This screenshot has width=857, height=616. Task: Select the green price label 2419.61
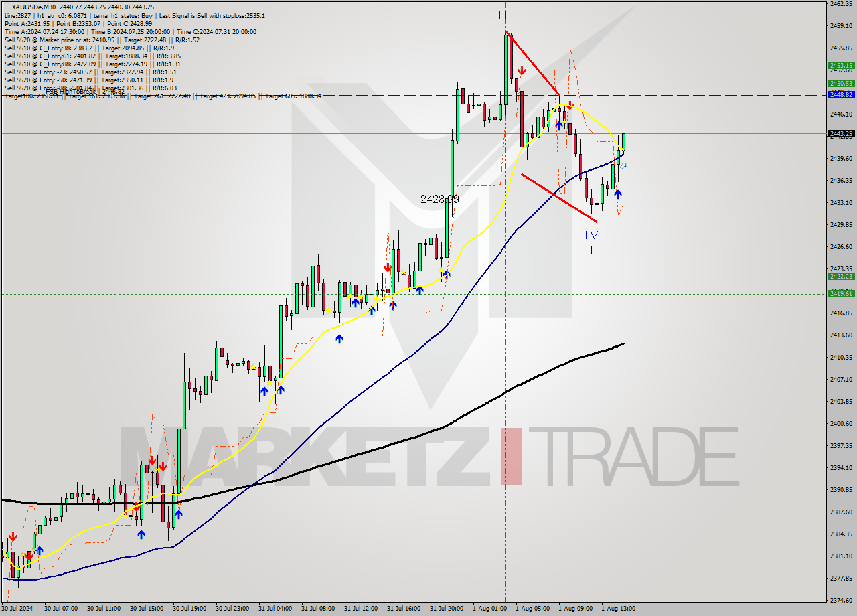tap(841, 293)
